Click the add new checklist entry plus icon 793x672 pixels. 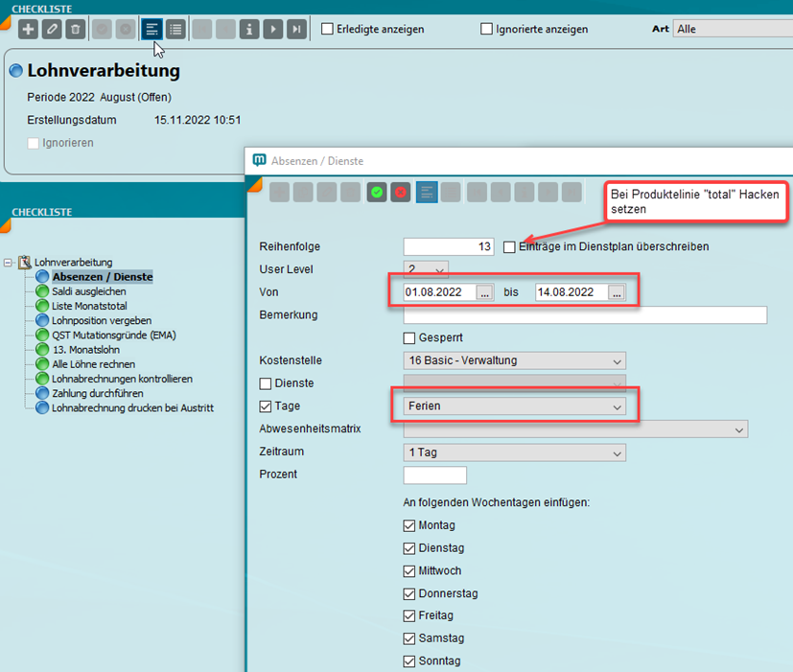[29, 30]
